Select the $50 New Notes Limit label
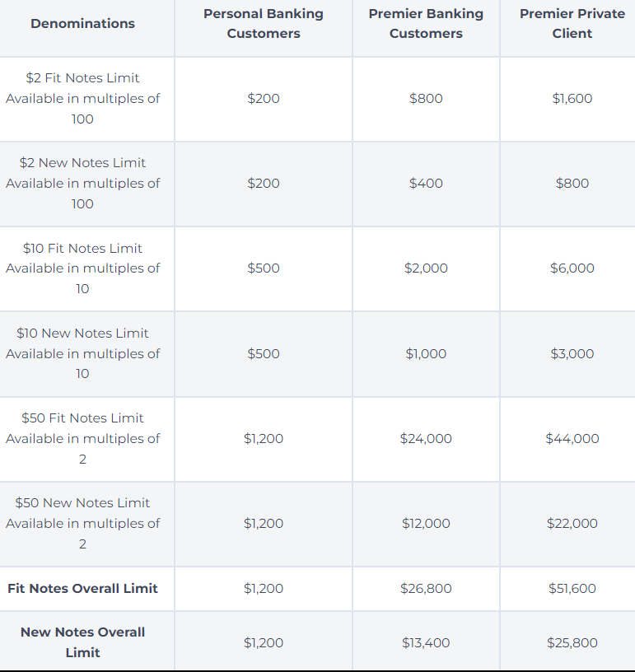 82,503
